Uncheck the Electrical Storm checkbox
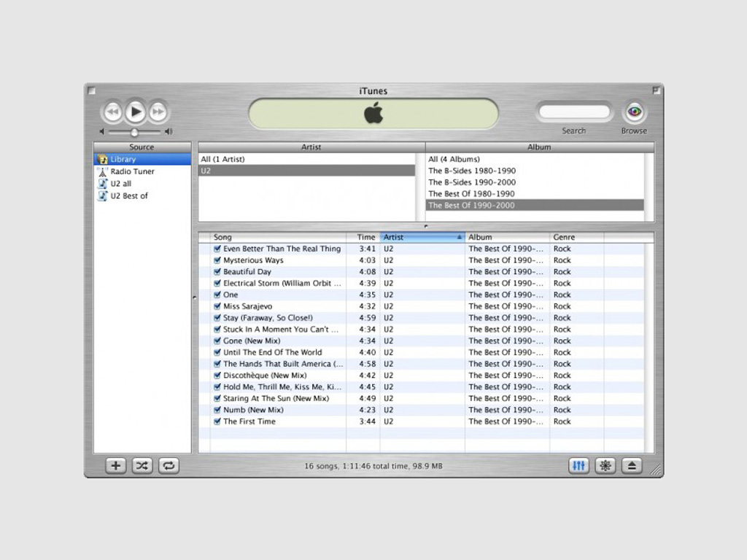This screenshot has height=560, width=747. (x=217, y=283)
